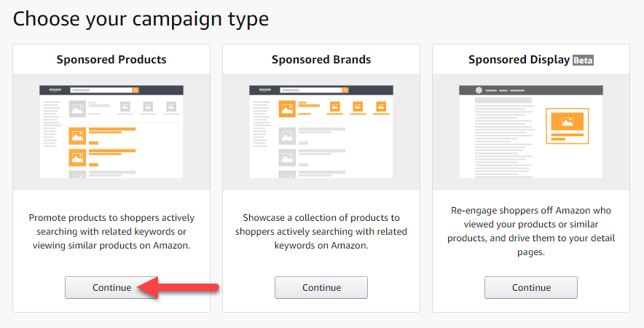Click the Sponsored Products description text
This screenshot has width=644, height=328.
(111, 232)
